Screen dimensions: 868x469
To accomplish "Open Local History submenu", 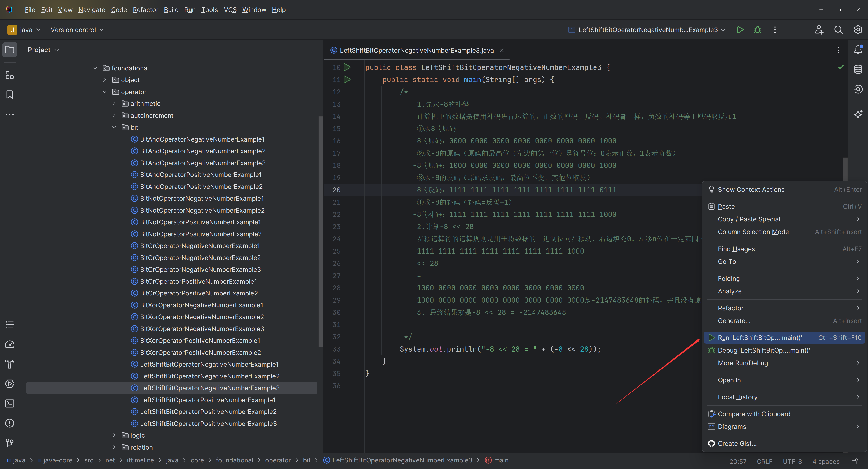I will coord(784,397).
